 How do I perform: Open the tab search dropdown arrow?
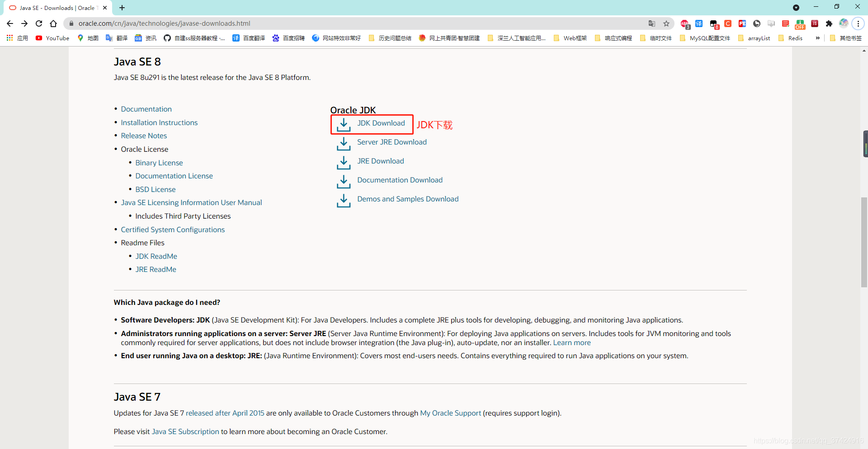click(x=796, y=8)
